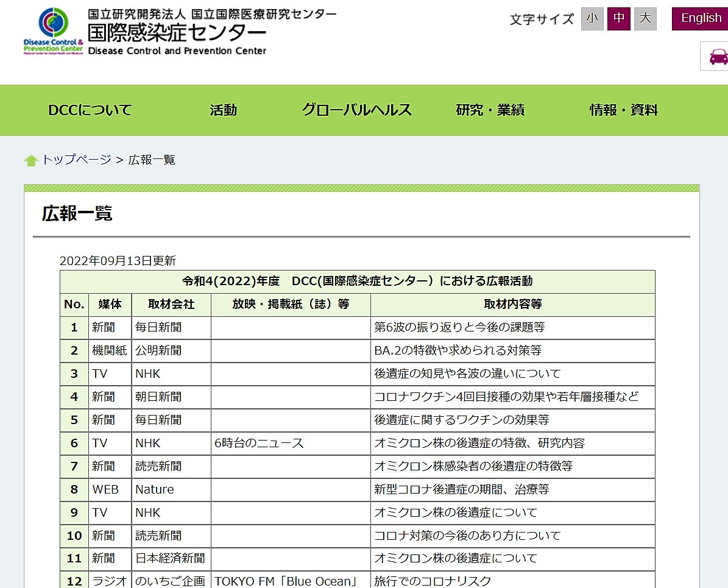Click the 取材会社 column header
This screenshot has width=728, height=588.
[171, 305]
